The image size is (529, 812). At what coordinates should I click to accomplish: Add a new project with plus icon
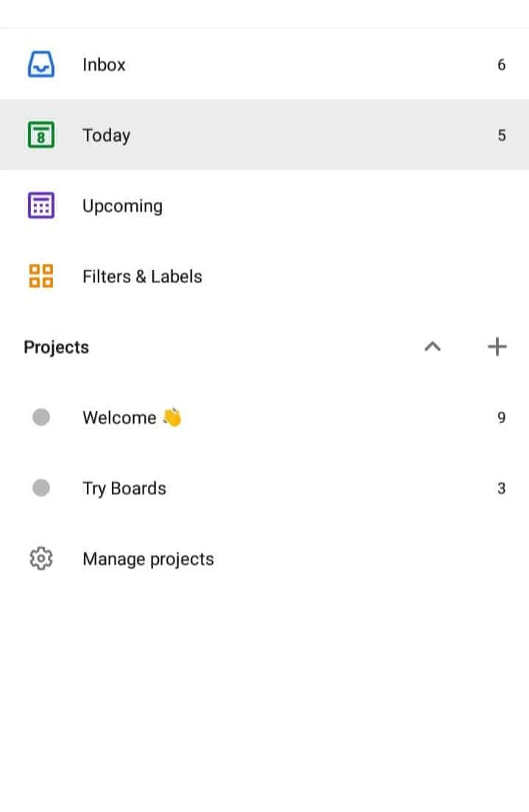coord(497,346)
